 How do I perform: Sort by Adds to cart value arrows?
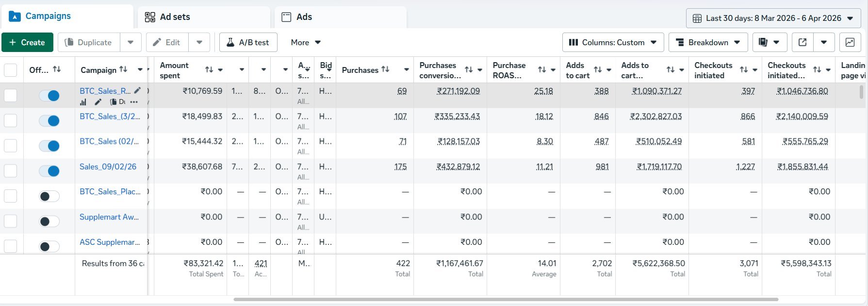(x=671, y=69)
